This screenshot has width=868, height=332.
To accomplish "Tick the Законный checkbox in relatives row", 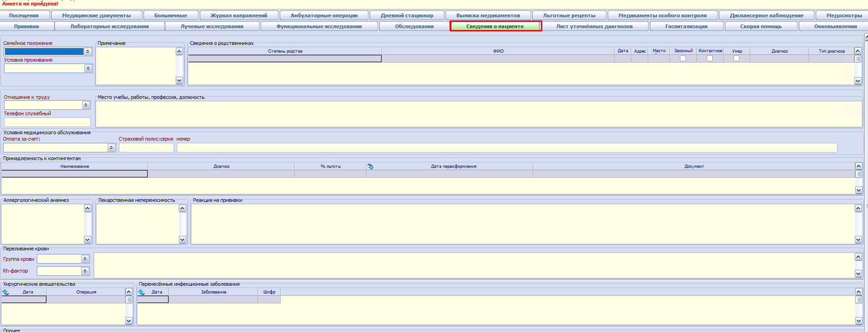I will tap(683, 59).
